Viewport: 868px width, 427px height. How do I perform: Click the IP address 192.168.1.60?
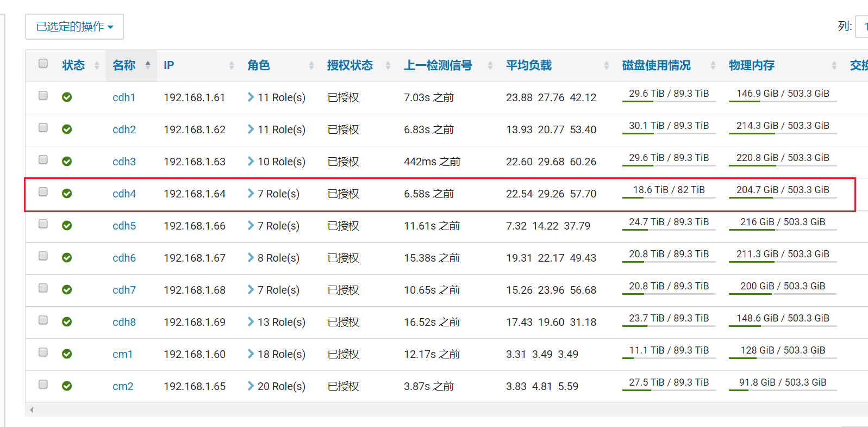pos(195,354)
